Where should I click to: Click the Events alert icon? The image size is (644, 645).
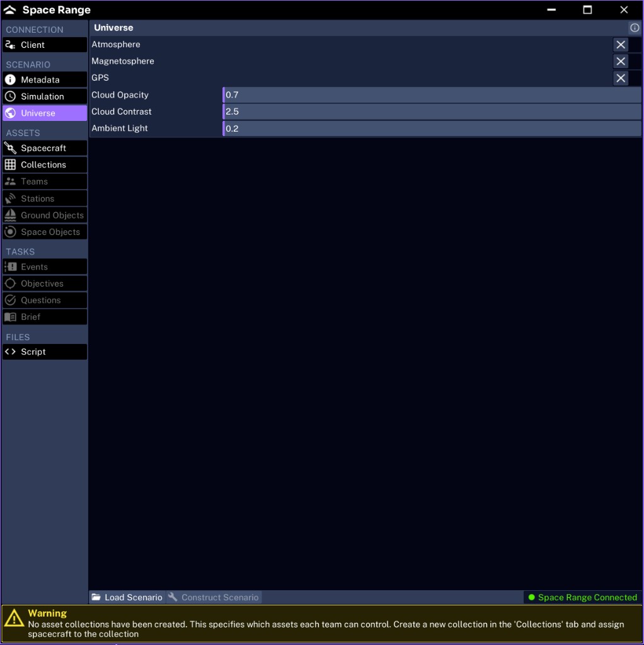pos(10,266)
